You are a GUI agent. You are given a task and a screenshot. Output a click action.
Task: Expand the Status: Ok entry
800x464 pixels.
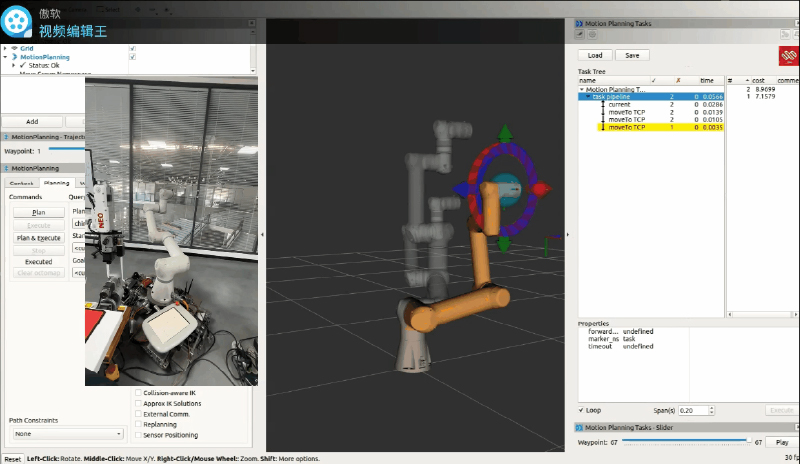13,65
